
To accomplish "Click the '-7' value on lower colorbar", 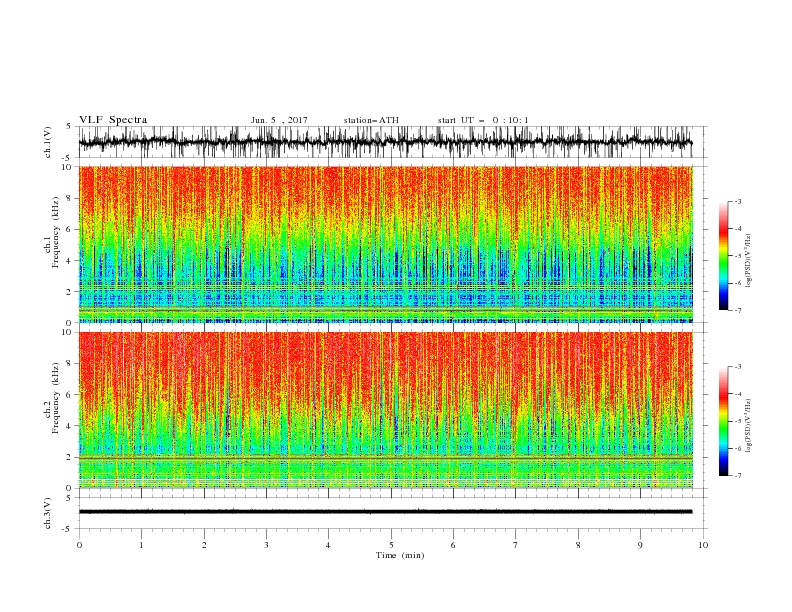I will pos(737,476).
